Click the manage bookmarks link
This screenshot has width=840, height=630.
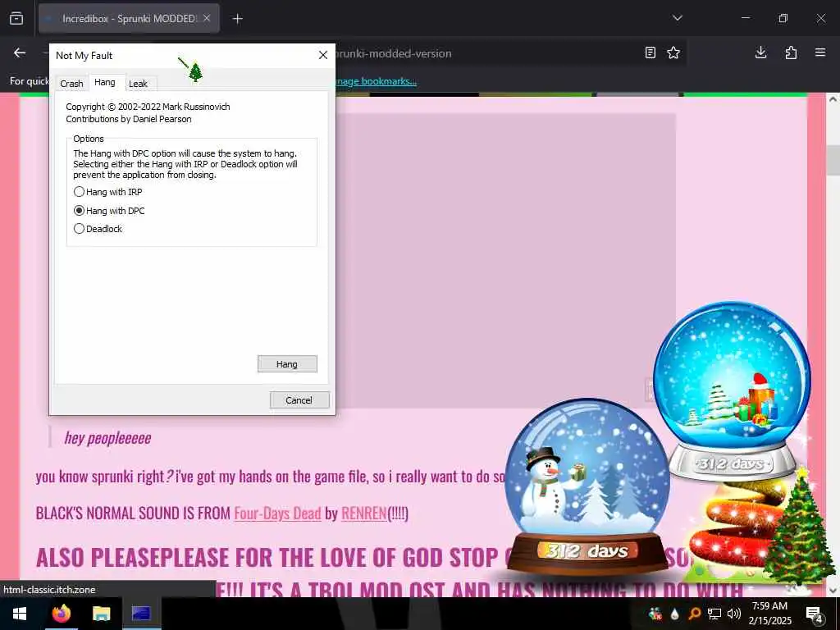click(x=376, y=81)
